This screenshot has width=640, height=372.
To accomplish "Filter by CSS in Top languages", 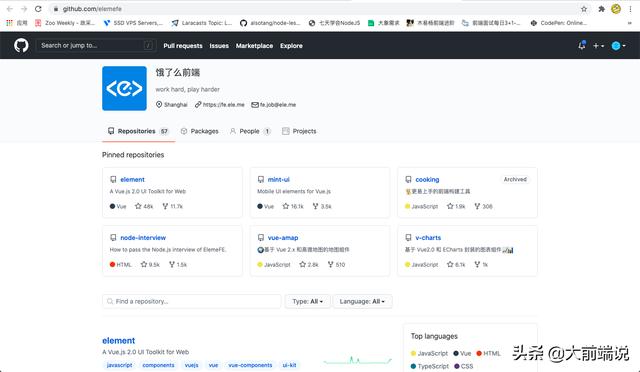I will 464,366.
